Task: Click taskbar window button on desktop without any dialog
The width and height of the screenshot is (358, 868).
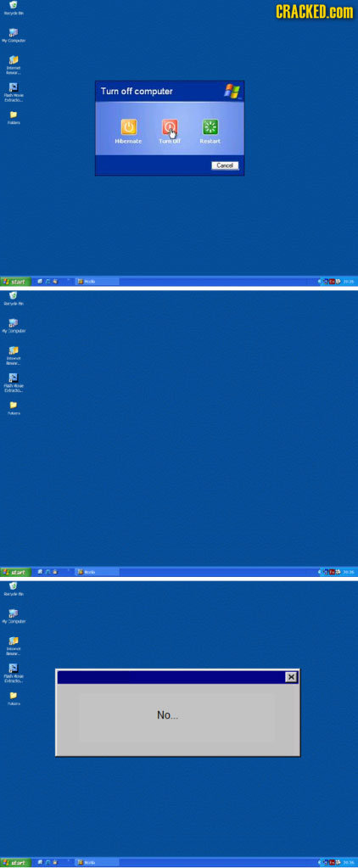Action: click(98, 571)
